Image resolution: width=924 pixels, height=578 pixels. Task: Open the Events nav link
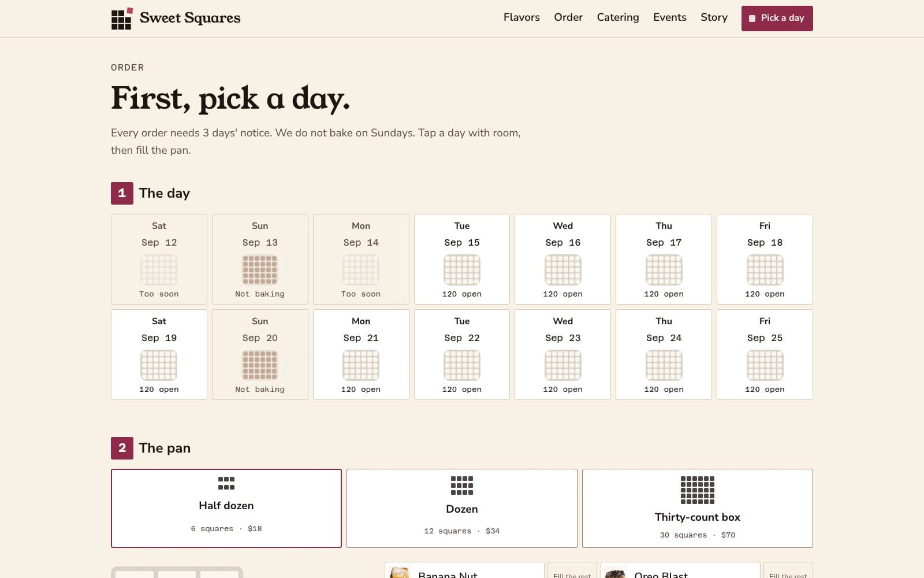point(670,17)
